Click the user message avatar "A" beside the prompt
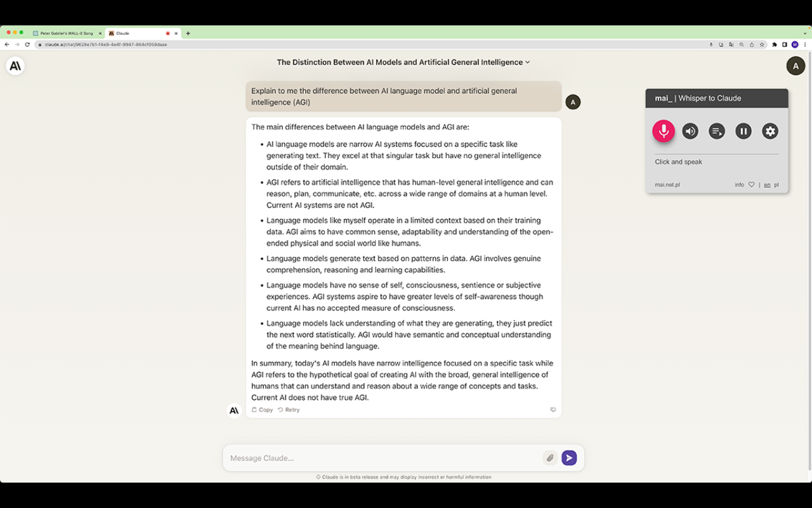The width and height of the screenshot is (812, 508). [573, 102]
